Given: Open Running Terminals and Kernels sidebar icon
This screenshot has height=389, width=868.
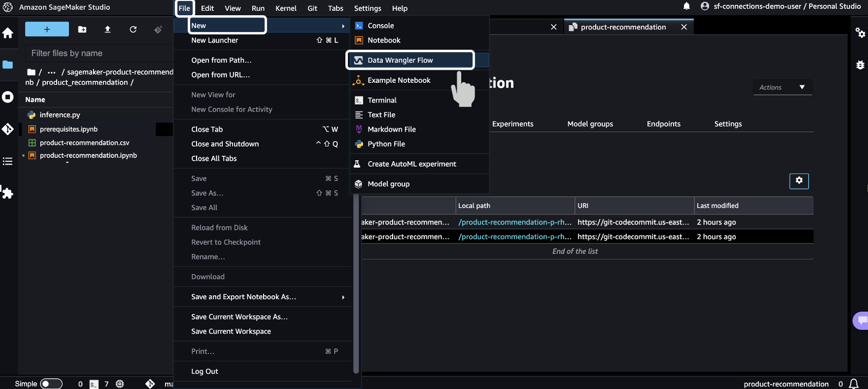Looking at the screenshot, I should coord(8,97).
